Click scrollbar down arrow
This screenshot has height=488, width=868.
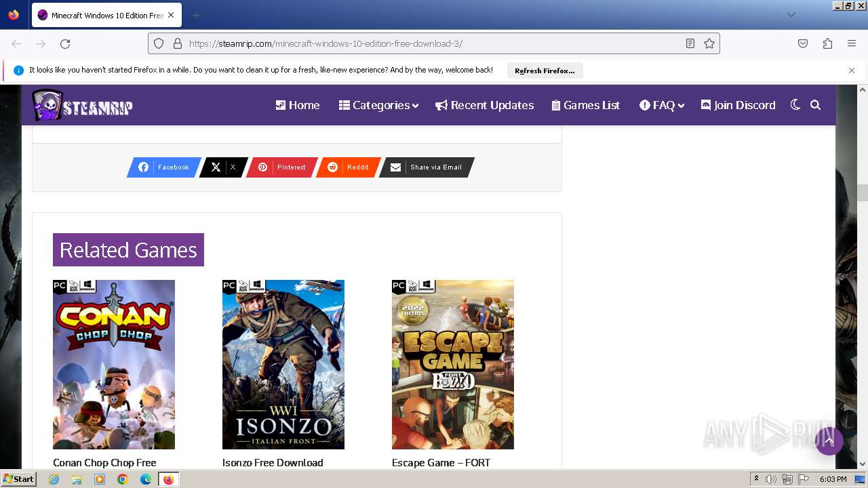tap(863, 464)
